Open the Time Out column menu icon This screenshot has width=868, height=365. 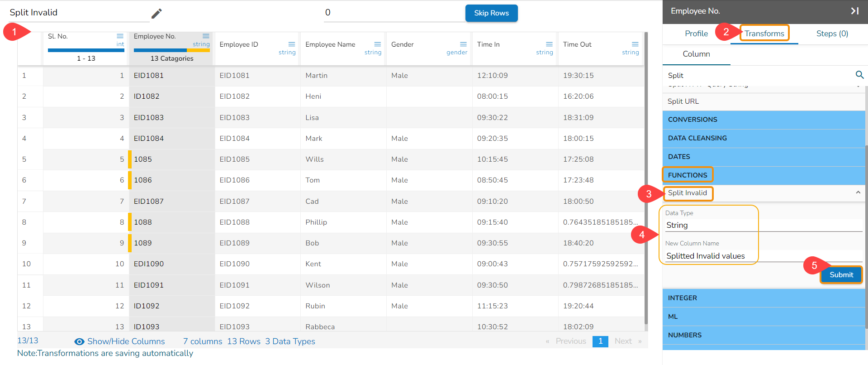coord(635,44)
